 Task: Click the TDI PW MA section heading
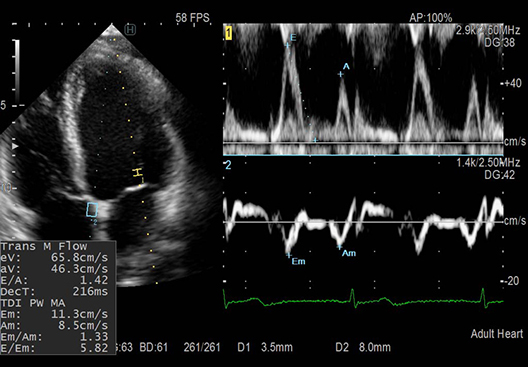coord(33,303)
